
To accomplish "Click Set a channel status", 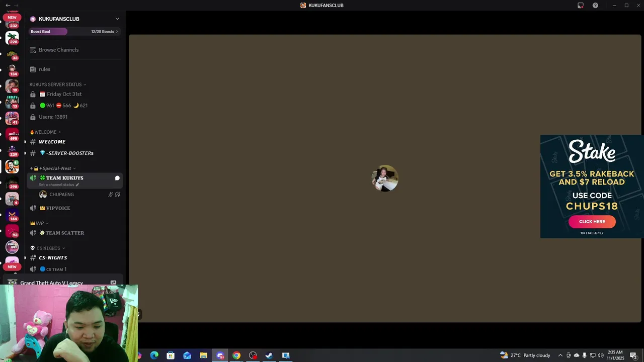I will (x=59, y=185).
